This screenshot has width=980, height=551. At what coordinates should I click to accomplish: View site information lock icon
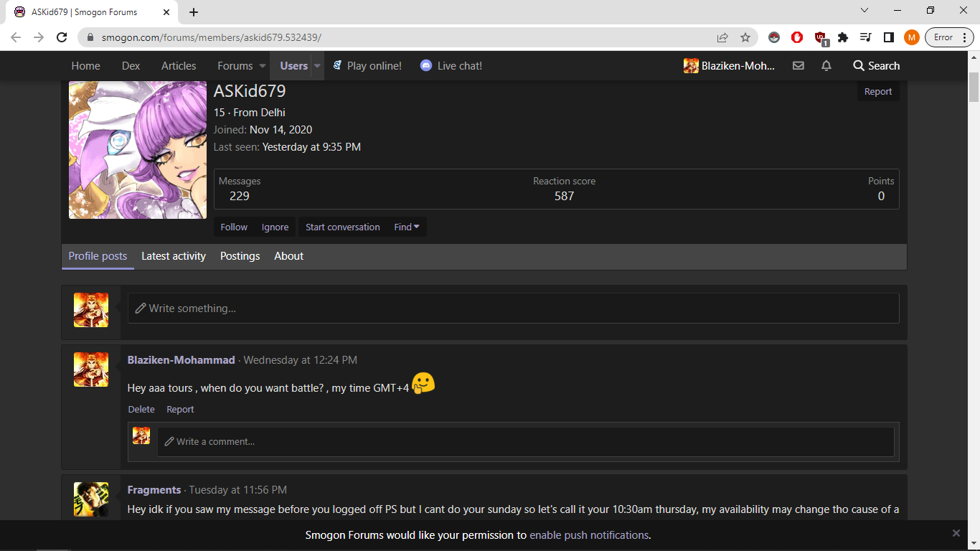tap(90, 37)
